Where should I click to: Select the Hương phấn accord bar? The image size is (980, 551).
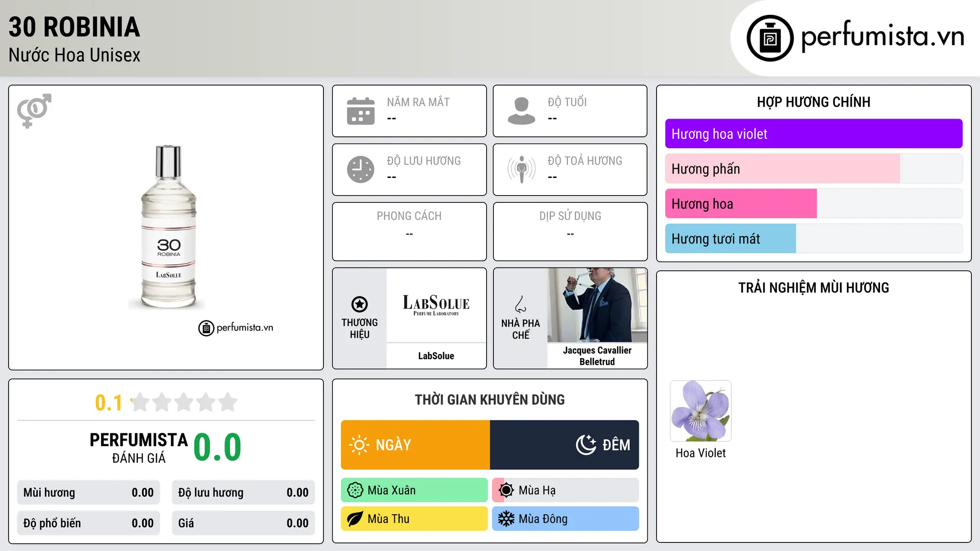pyautogui.click(x=813, y=169)
